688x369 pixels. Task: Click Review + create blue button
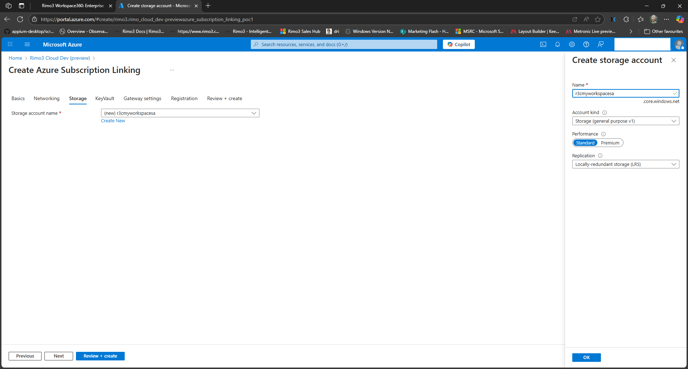[100, 356]
